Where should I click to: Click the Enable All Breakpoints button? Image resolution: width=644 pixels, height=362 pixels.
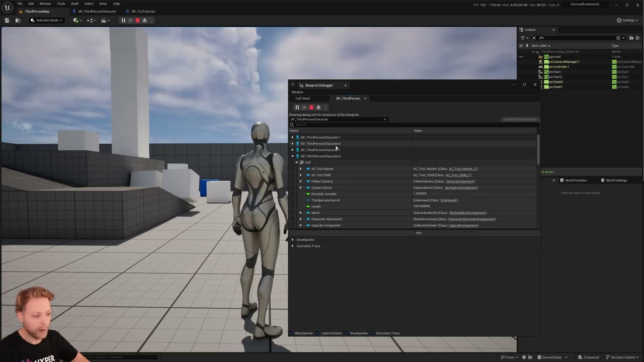tap(520, 119)
